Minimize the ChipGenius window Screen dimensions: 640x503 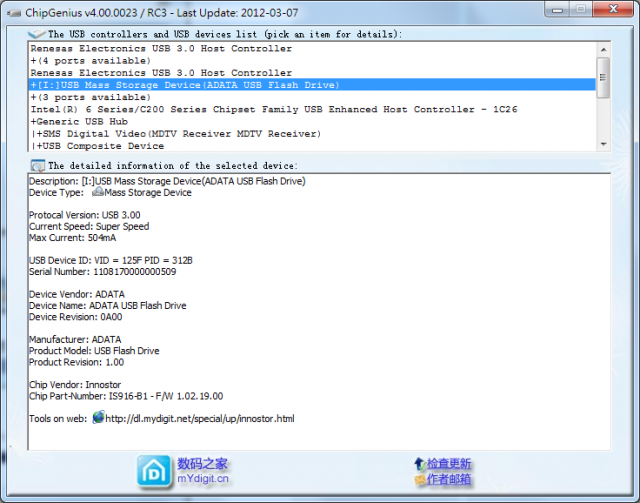(x=558, y=10)
